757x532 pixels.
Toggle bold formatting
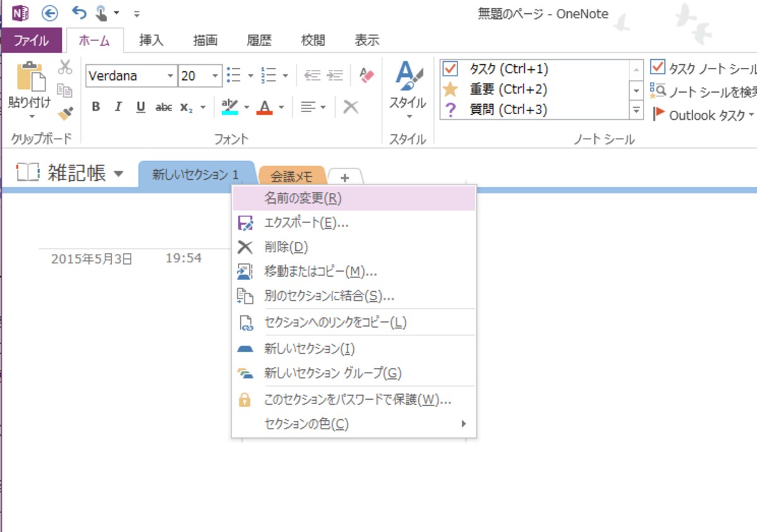tap(96, 107)
